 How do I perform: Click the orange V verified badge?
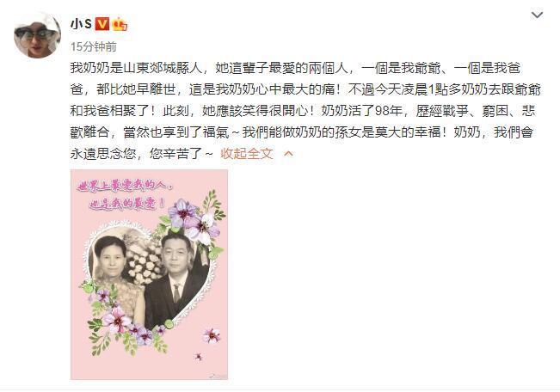pos(102,24)
